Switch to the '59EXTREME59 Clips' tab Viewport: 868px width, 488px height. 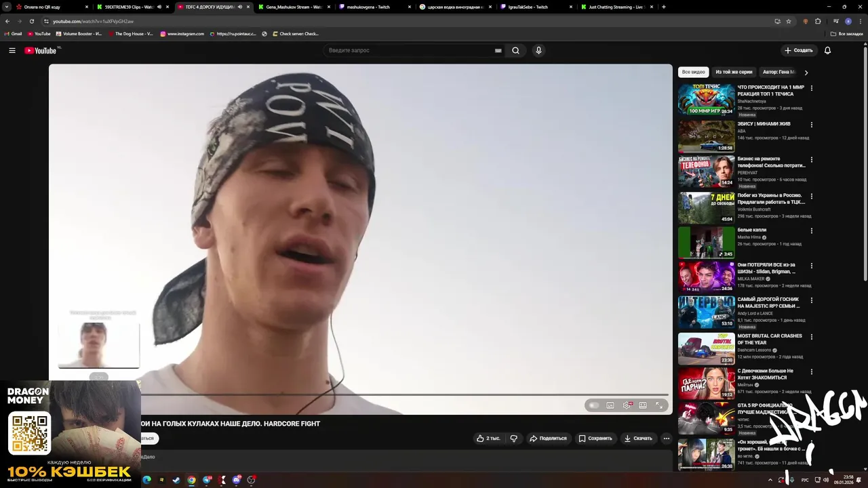(133, 7)
